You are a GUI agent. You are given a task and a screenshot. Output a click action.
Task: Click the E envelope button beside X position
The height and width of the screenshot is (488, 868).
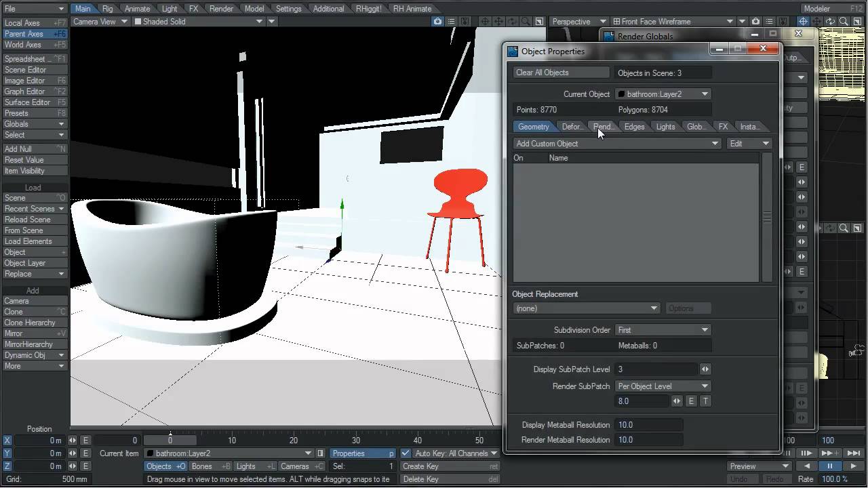tap(85, 441)
